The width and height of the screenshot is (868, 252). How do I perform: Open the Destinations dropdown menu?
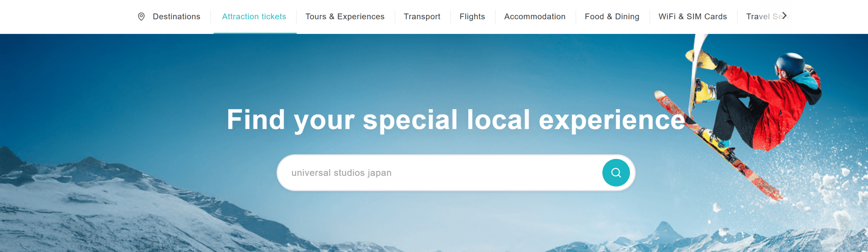point(176,17)
